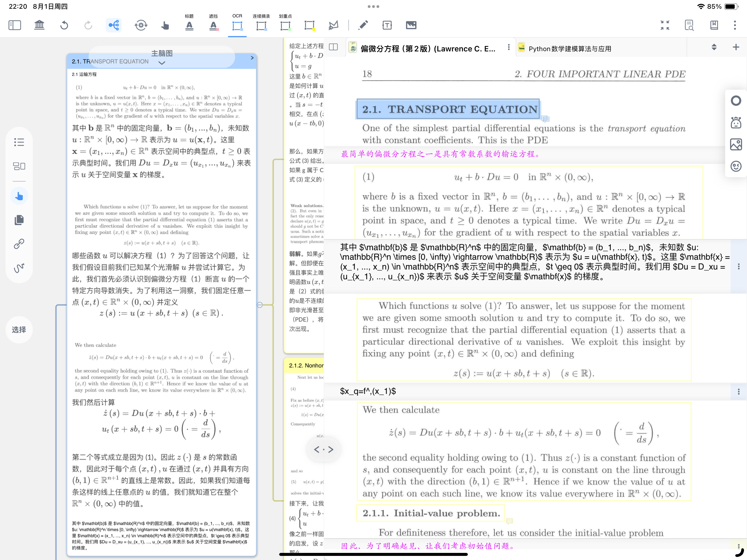Open document search icon
The height and width of the screenshot is (560, 747).
[x=689, y=25]
